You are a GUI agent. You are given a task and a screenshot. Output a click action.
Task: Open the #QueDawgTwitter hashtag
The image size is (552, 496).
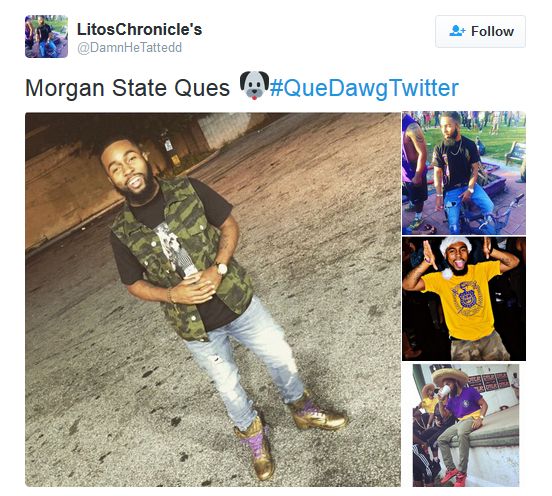click(364, 88)
